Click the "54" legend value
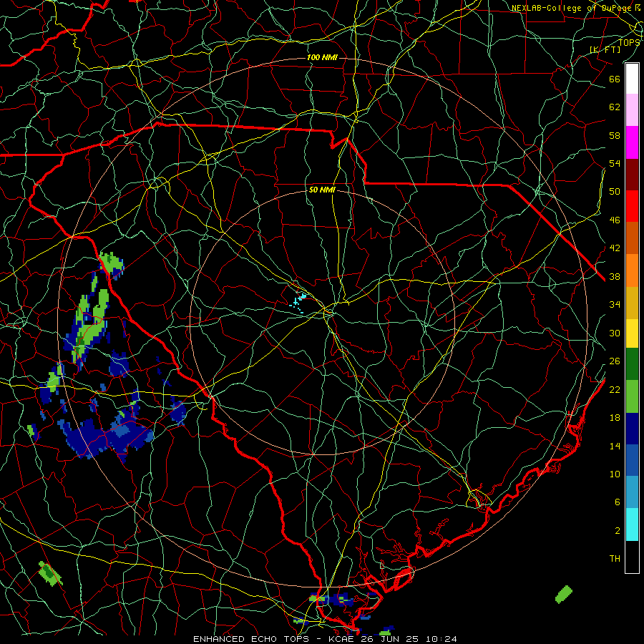 coord(615,163)
